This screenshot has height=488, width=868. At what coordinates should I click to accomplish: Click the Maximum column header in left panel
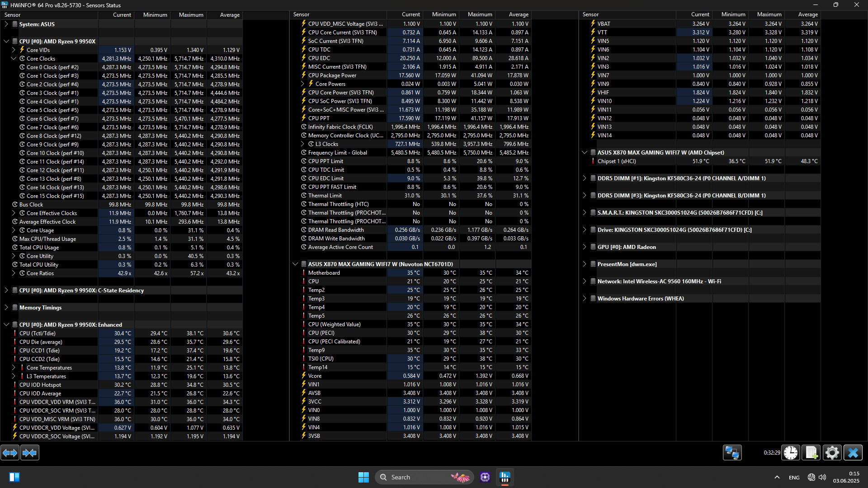tap(191, 15)
